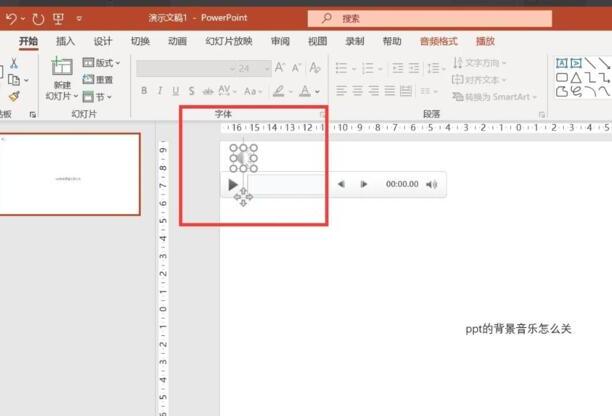
Task: Open the 设计 ribbon tab
Action: [103, 41]
